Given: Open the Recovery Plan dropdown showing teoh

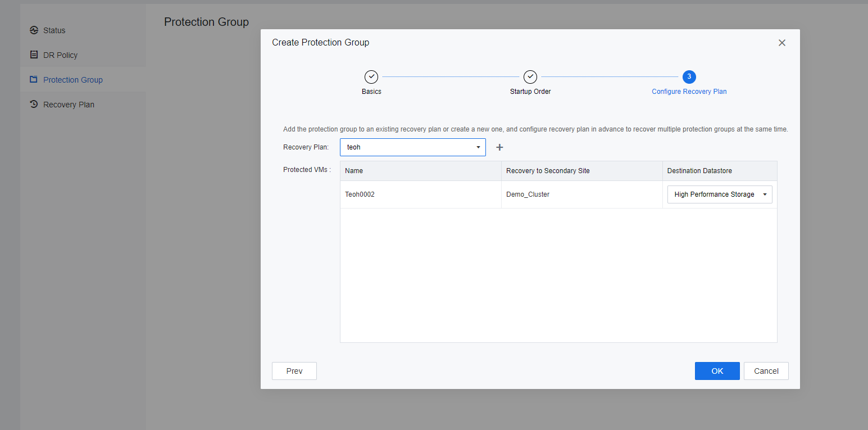Looking at the screenshot, I should (412, 147).
